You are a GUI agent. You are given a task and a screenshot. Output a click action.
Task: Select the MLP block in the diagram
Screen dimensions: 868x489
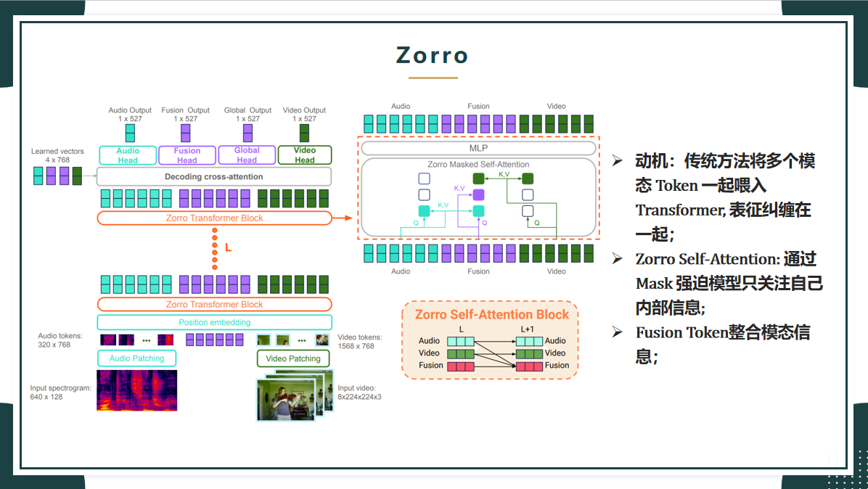pos(478,148)
